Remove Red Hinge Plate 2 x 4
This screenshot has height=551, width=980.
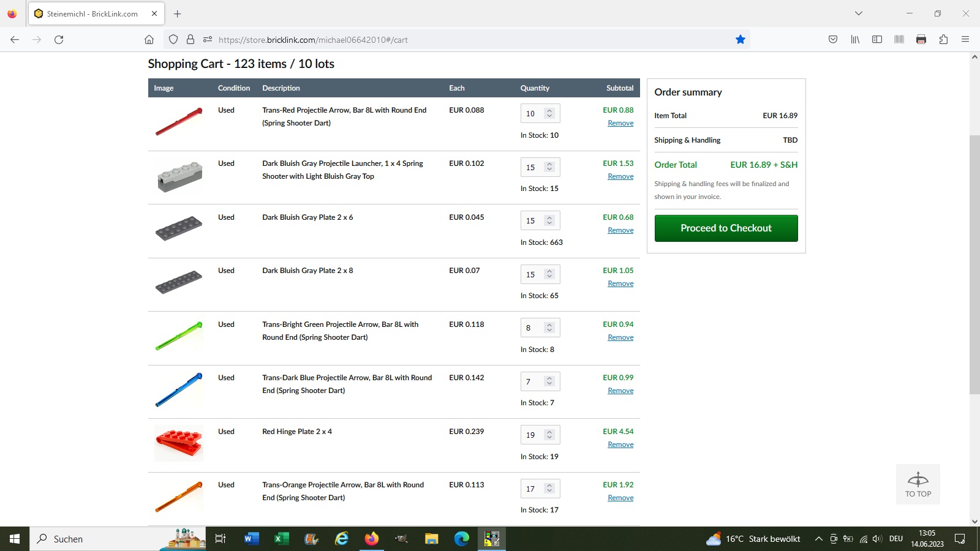click(x=620, y=444)
